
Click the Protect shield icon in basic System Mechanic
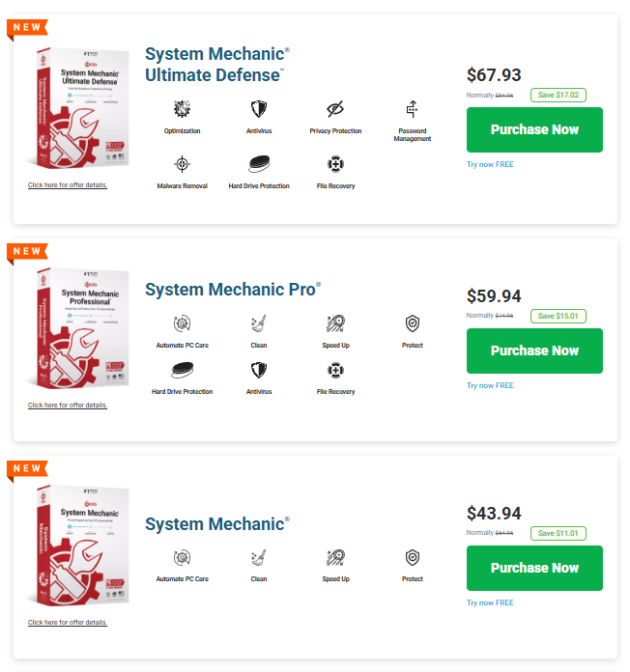point(413,558)
